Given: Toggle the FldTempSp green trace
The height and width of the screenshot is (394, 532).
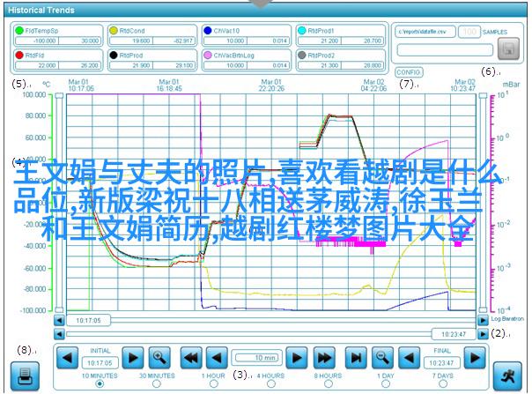Looking at the screenshot, I should pyautogui.click(x=19, y=31).
